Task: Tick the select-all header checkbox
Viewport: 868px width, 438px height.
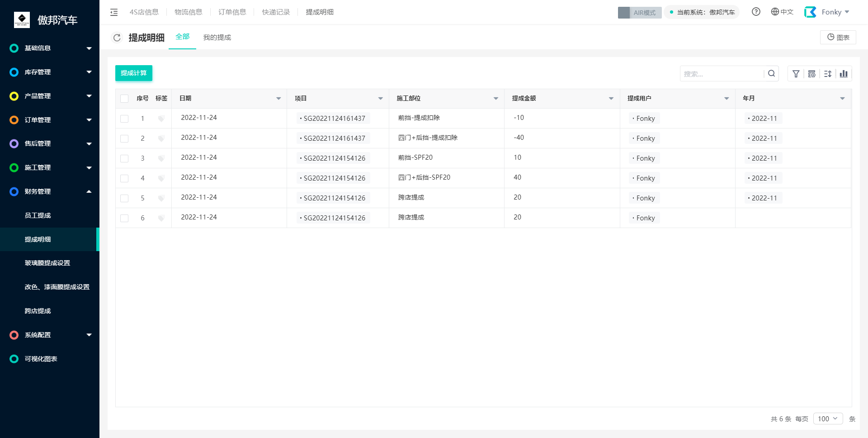Action: 124,99
